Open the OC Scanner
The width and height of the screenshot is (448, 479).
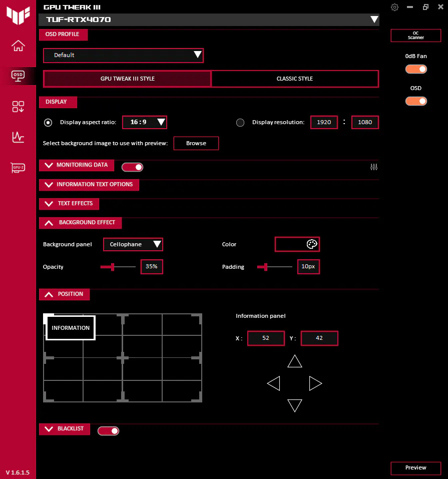416,36
